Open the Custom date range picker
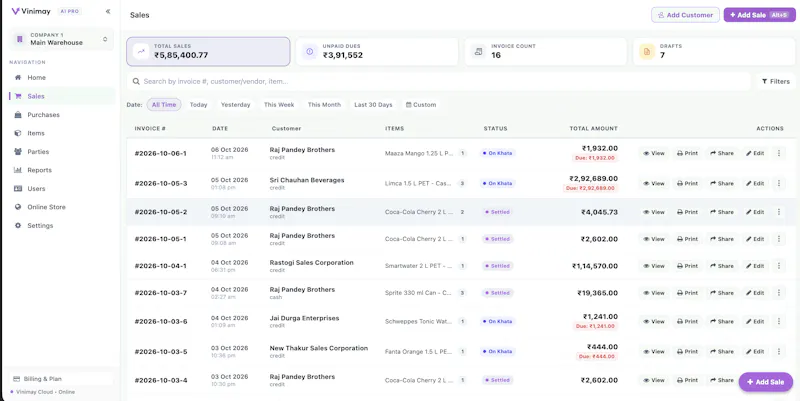 (421, 105)
